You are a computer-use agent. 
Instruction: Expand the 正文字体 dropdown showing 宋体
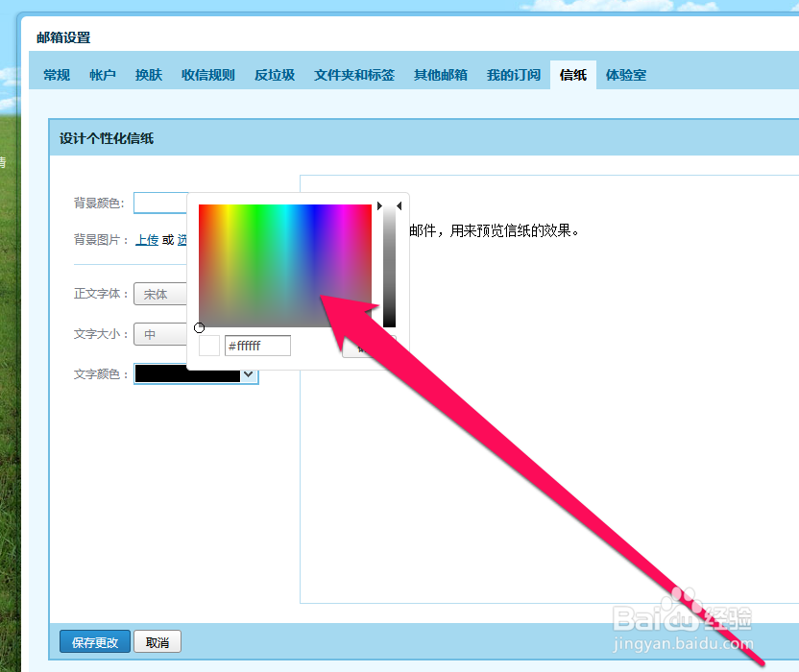pyautogui.click(x=160, y=294)
